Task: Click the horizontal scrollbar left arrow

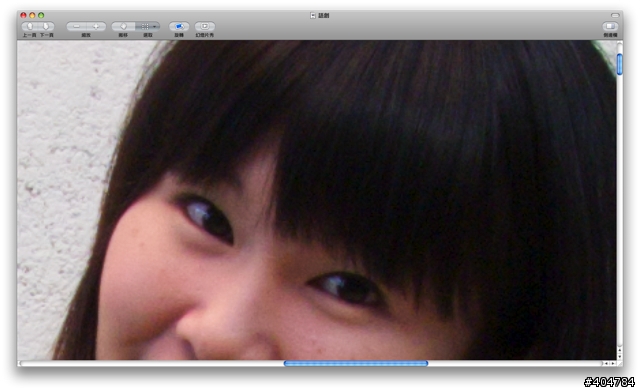Action: [x=606, y=363]
